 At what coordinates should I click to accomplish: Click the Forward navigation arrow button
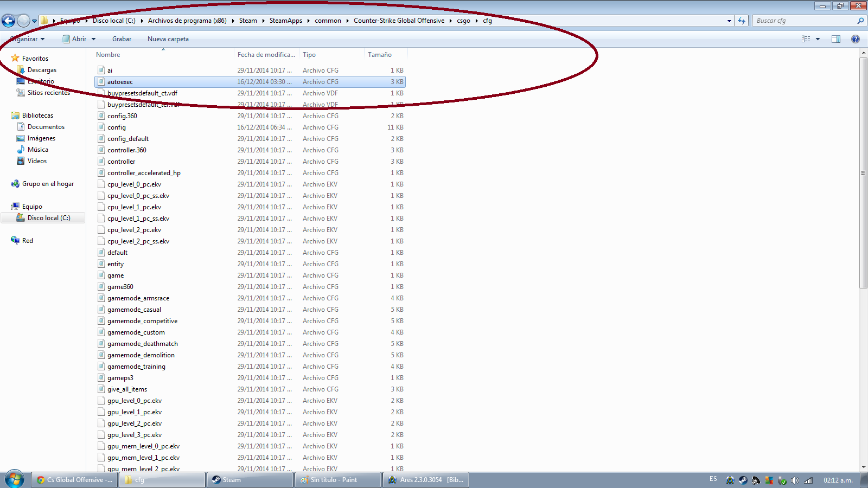coord(23,21)
